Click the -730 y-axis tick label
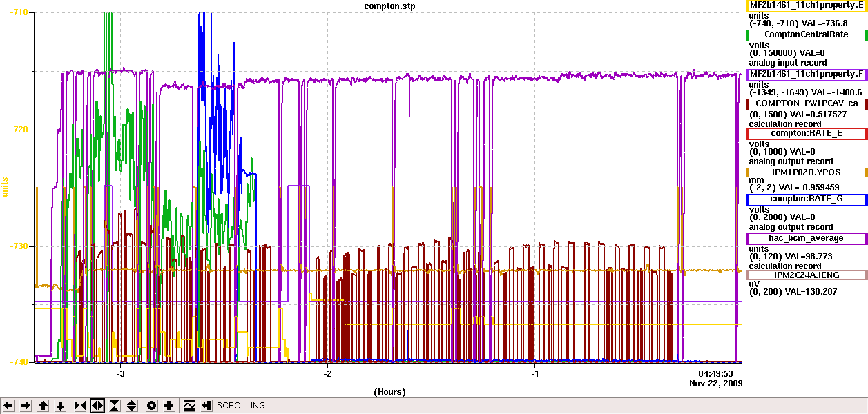The width and height of the screenshot is (868, 414). (21, 246)
